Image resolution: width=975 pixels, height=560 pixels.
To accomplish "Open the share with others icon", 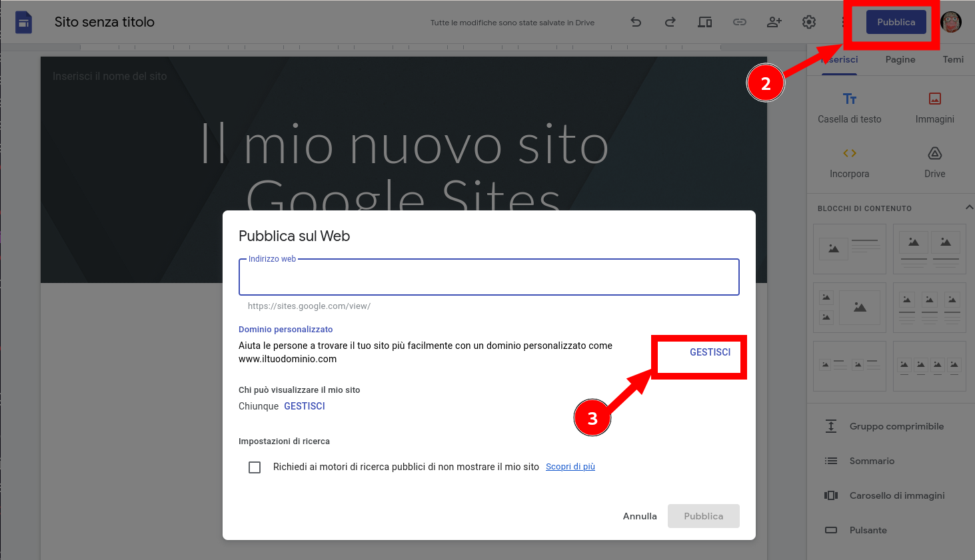I will click(774, 22).
